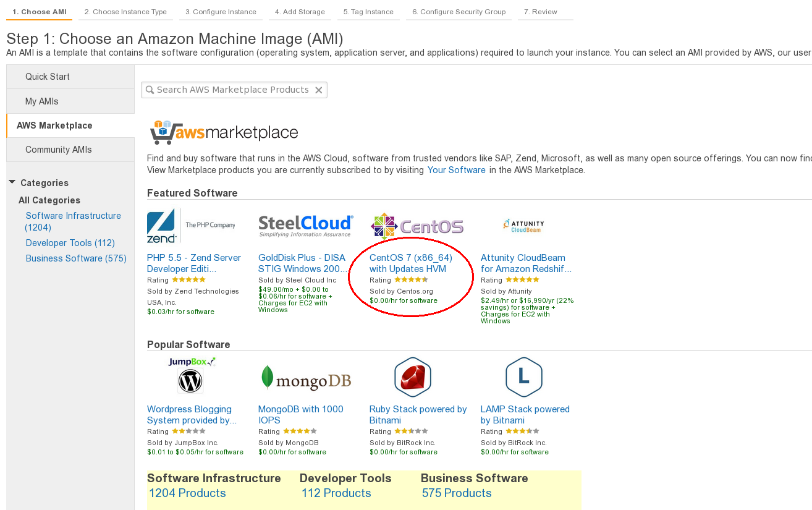Click the Wordpress Blogging System star rating
This screenshot has width=812, height=510.
tap(188, 431)
